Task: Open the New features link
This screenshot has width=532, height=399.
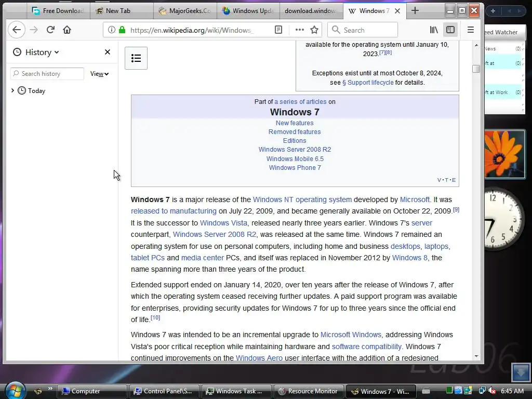Action: click(295, 123)
